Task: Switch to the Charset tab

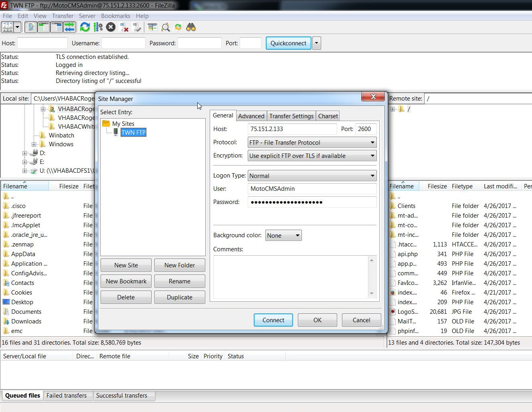Action: pyautogui.click(x=328, y=116)
